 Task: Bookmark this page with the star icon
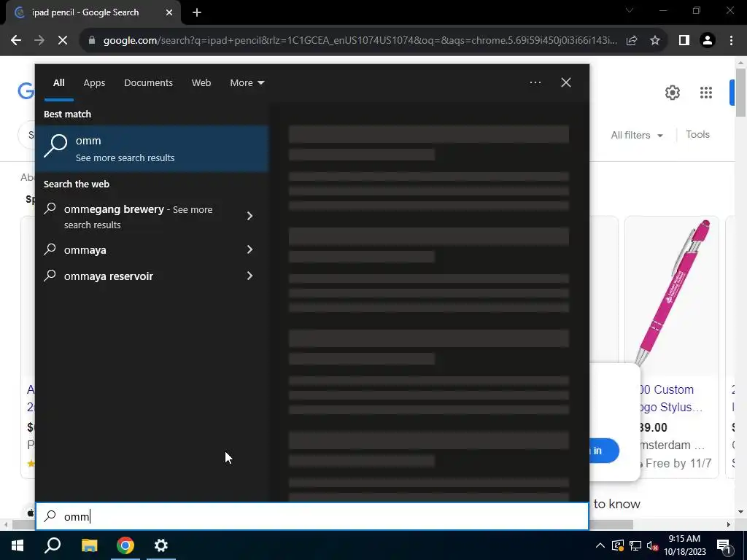coord(655,41)
